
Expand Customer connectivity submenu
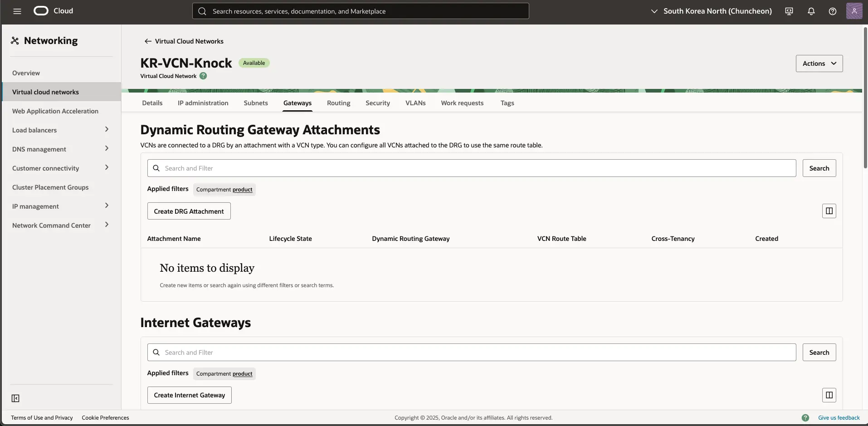tap(107, 168)
